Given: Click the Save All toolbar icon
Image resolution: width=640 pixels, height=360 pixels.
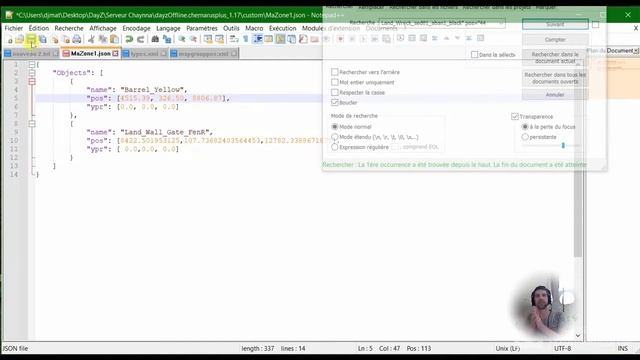Looking at the screenshot, I should 42,39.
